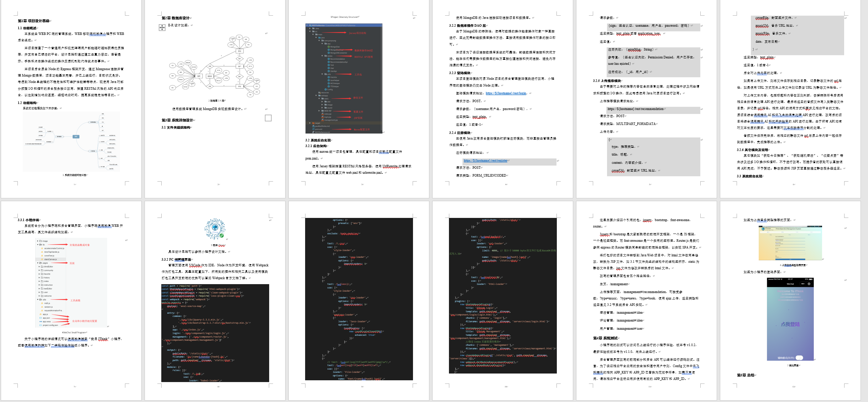868x402 pixels.
Task: Click the lib folder icon in WeChat file tree
Action: tap(41, 245)
